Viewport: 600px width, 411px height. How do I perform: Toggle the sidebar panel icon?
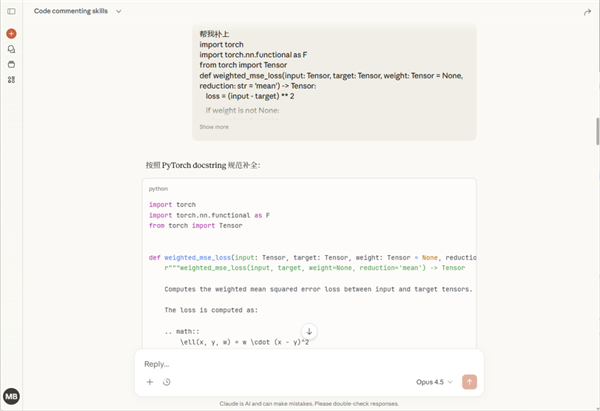coord(11,11)
